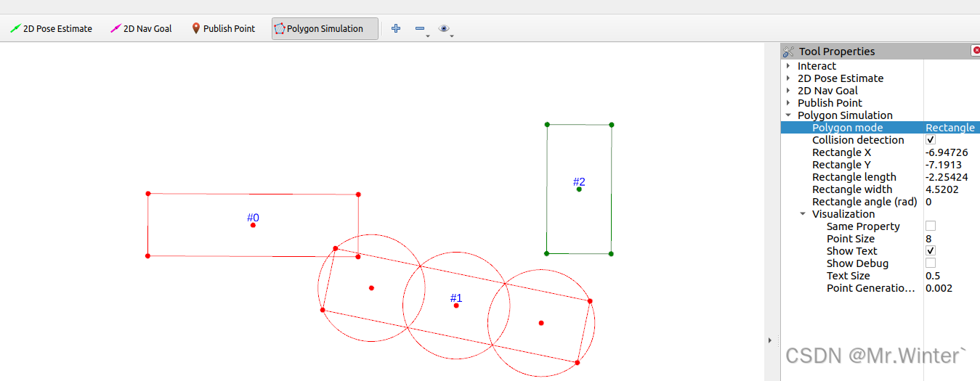This screenshot has width=980, height=381.
Task: Select the Rectangle angle (rad) label
Action: tap(864, 202)
